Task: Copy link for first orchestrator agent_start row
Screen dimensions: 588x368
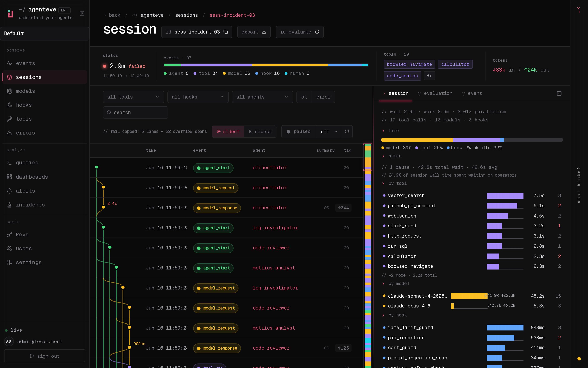Action: tap(346, 168)
